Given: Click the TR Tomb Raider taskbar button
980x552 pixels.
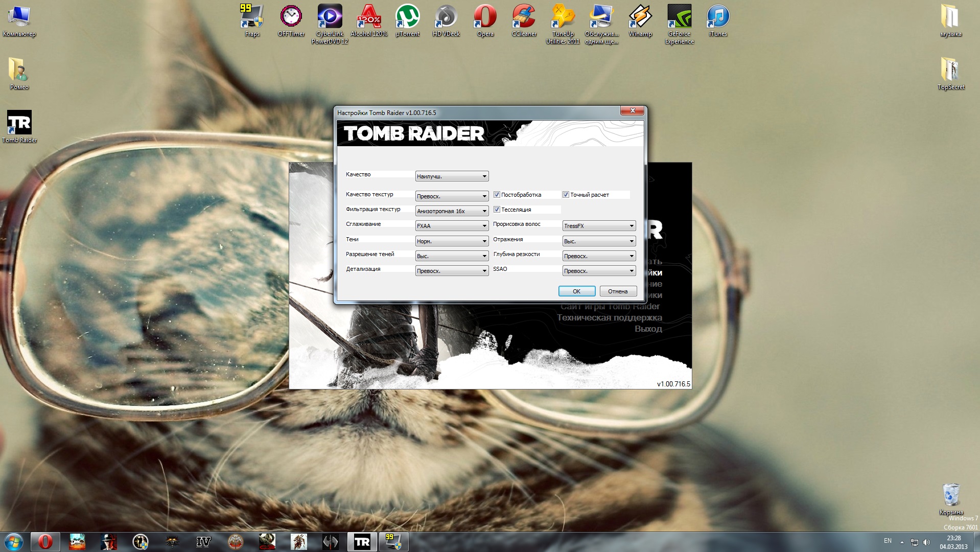Looking at the screenshot, I should pos(362,542).
